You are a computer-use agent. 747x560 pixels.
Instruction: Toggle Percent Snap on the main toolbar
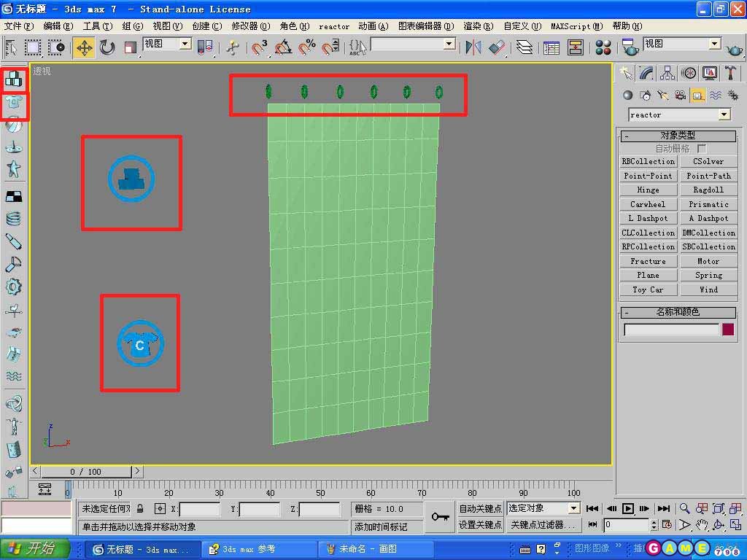pos(307,47)
